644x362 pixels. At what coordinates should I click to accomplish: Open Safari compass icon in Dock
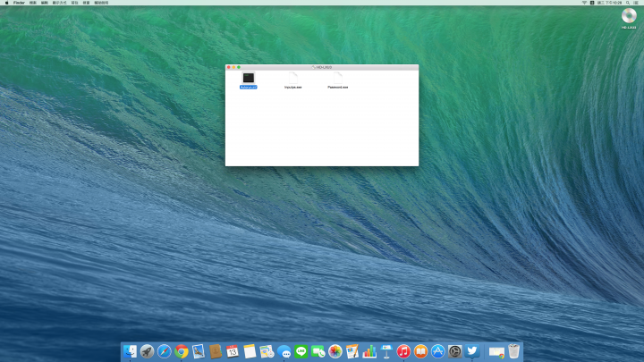(x=165, y=351)
